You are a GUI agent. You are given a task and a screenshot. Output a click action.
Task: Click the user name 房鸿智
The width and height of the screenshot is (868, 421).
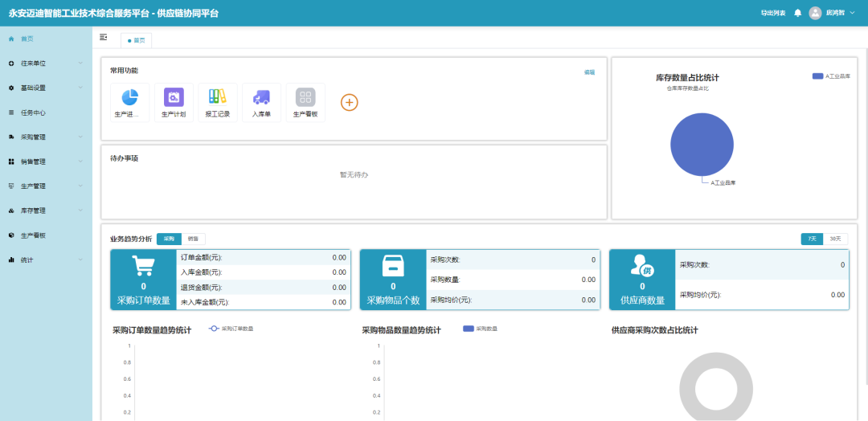pyautogui.click(x=835, y=13)
